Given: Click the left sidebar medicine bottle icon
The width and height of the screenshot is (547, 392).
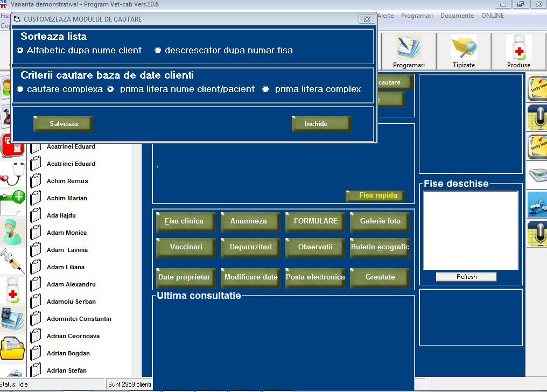Looking at the screenshot, I should pos(13,290).
